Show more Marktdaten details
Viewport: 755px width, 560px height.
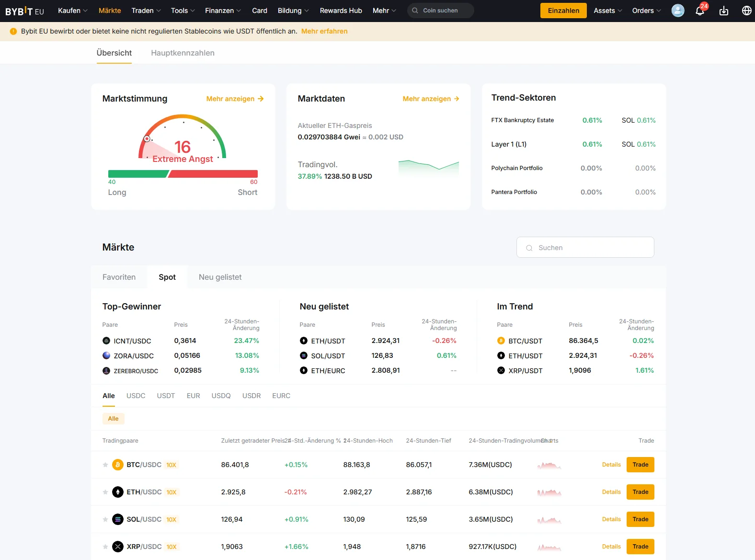(x=431, y=99)
